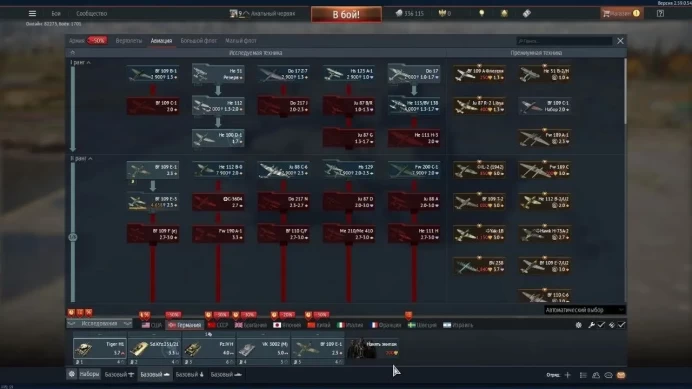Image resolution: width=692 pixels, height=389 pixels.
Task: Open the hamburger main menu
Action: 32,13
